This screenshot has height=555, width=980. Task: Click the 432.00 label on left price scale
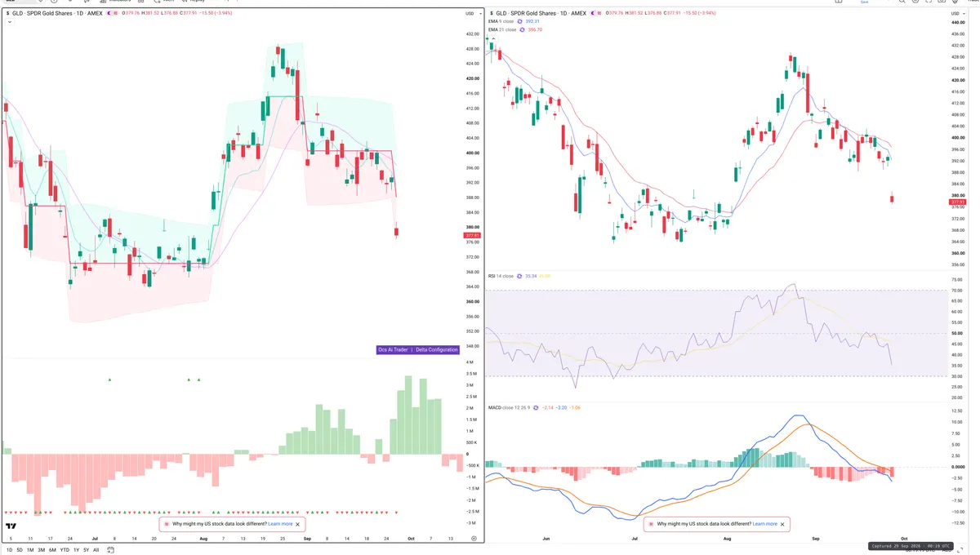click(472, 34)
